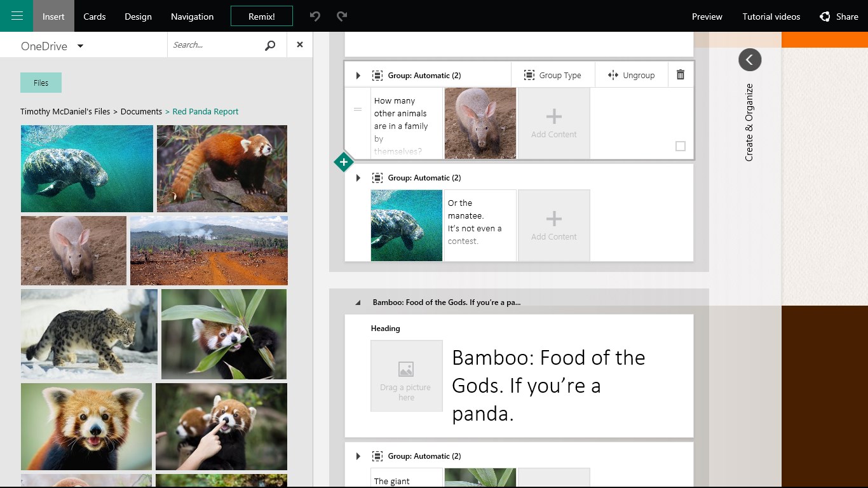Select the aardvark photo in OneDrive files
Image resolution: width=868 pixels, height=488 pixels.
coord(74,250)
